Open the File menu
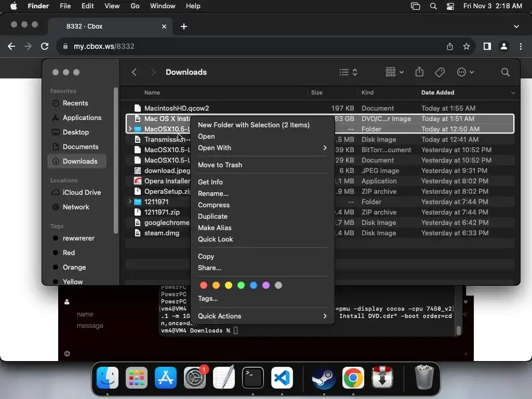 click(x=65, y=6)
